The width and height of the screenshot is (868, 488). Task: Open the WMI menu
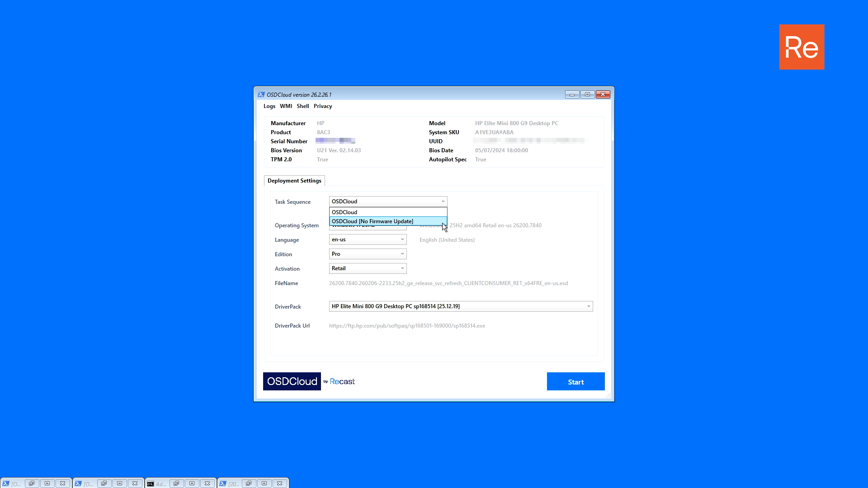click(286, 106)
